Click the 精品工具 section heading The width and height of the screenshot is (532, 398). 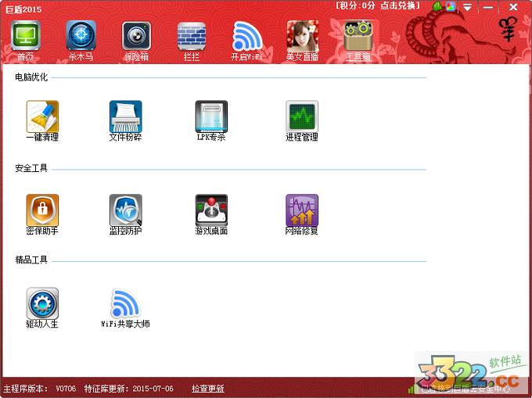(x=31, y=260)
